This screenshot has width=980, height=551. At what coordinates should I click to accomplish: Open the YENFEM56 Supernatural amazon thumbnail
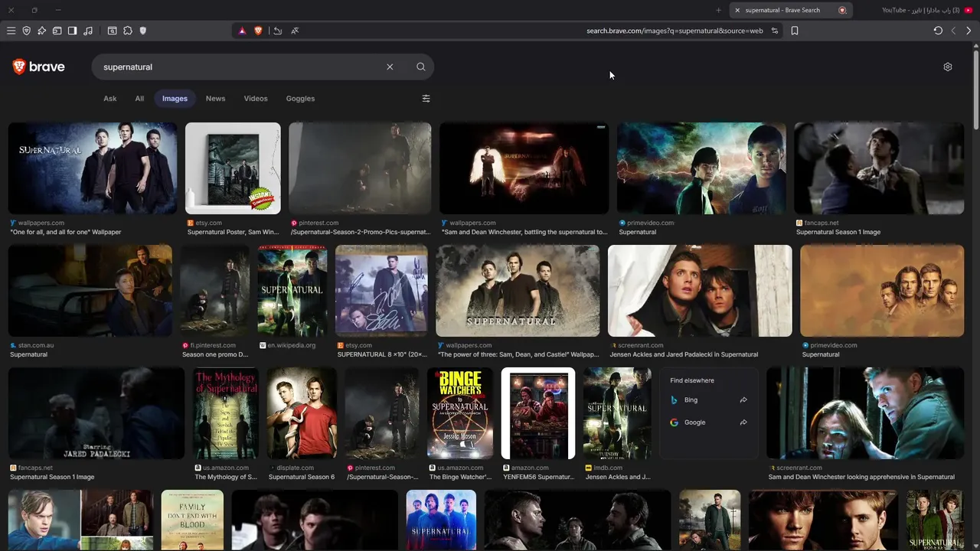click(x=538, y=413)
